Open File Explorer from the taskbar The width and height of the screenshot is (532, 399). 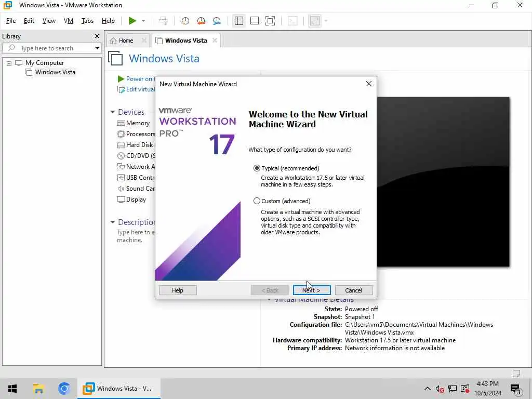click(38, 389)
